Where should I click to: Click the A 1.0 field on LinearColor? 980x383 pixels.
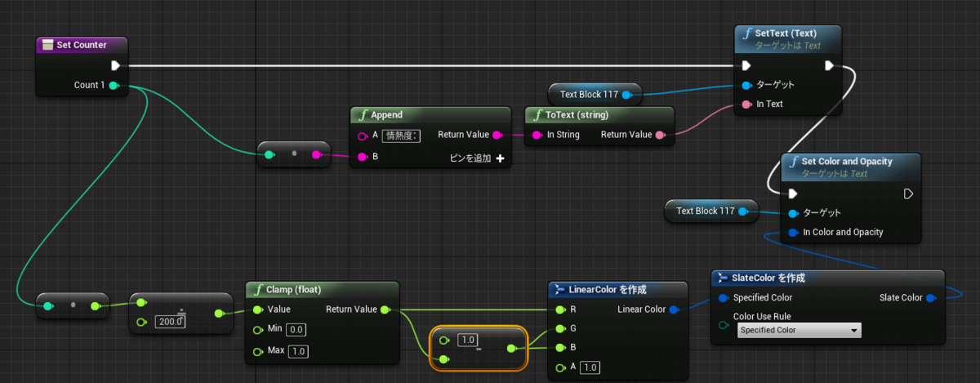coord(591,367)
